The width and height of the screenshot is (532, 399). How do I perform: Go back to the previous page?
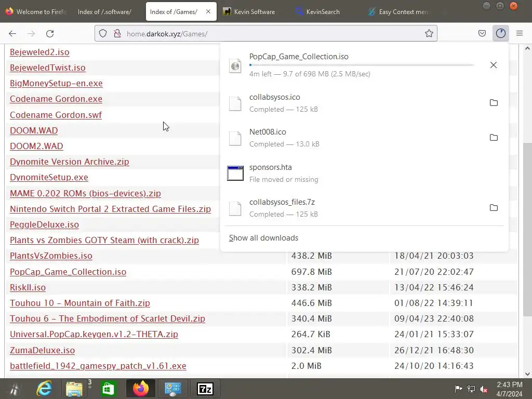[12, 34]
